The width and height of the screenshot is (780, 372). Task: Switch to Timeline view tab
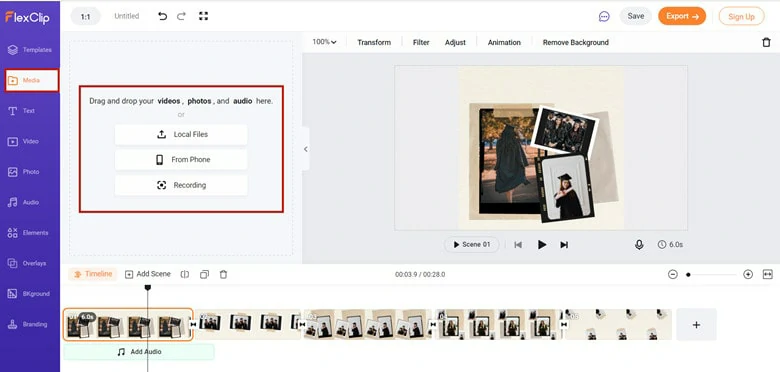point(93,274)
